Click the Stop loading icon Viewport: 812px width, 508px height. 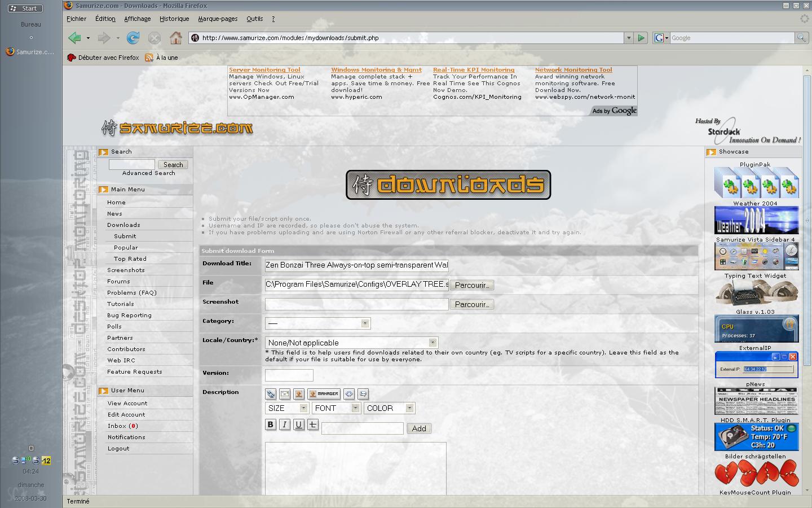pyautogui.click(x=154, y=38)
